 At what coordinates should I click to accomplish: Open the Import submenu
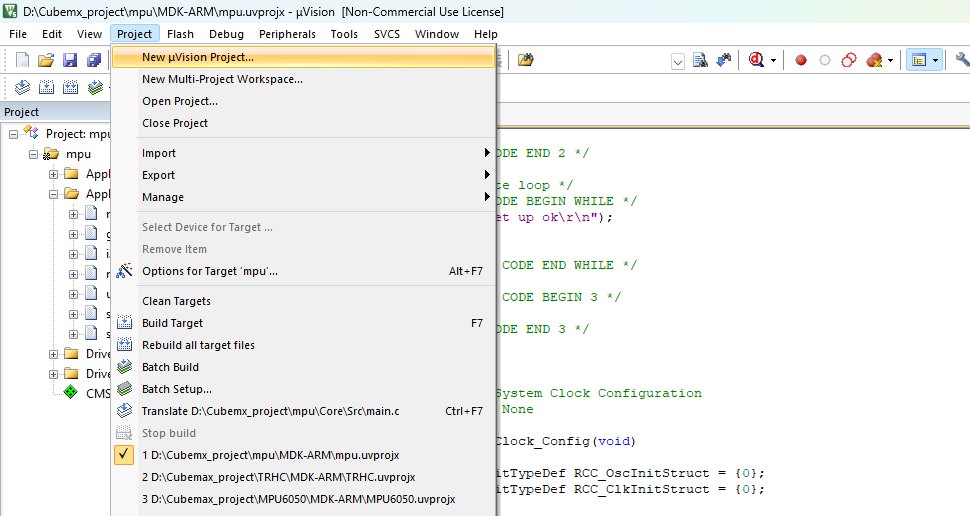pos(304,153)
